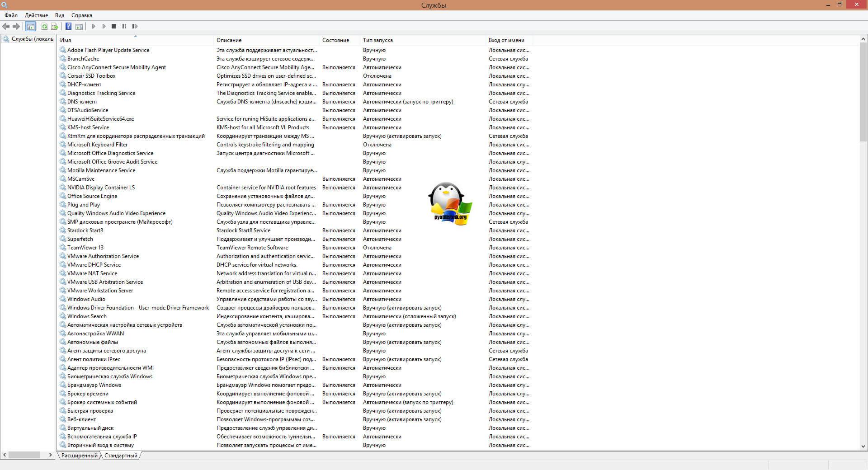Click the gear icon next to Windows Audio

tap(63, 299)
